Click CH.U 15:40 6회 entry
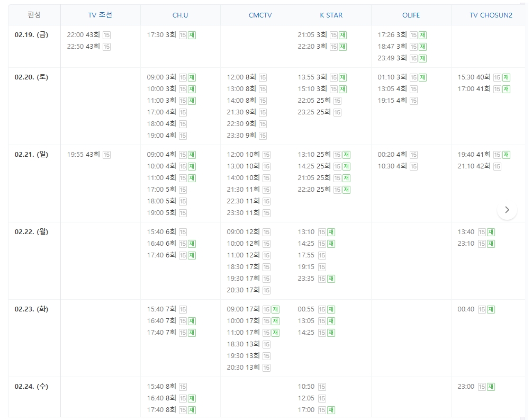The width and height of the screenshot is (532, 420). point(161,232)
